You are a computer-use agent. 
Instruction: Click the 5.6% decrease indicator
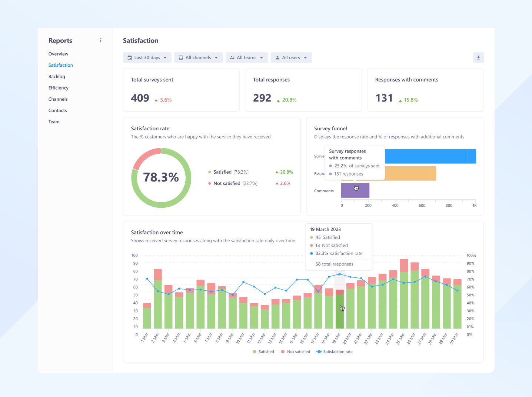163,100
